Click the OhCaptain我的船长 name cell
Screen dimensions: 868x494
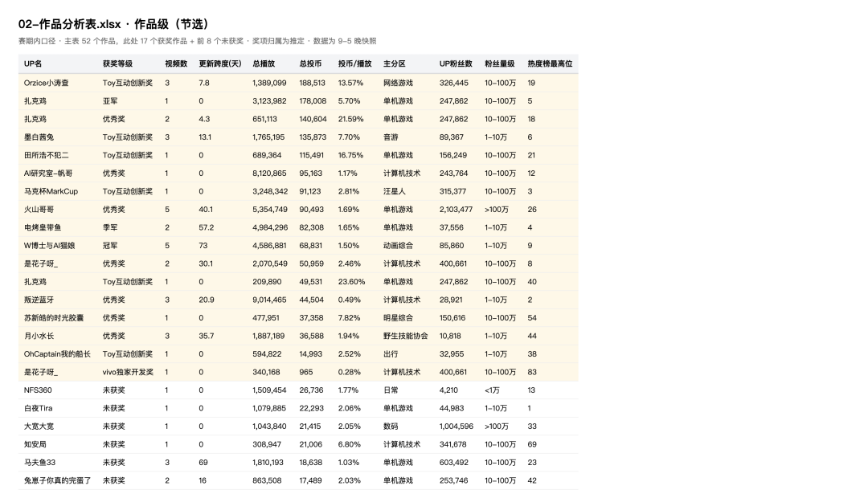click(57, 354)
